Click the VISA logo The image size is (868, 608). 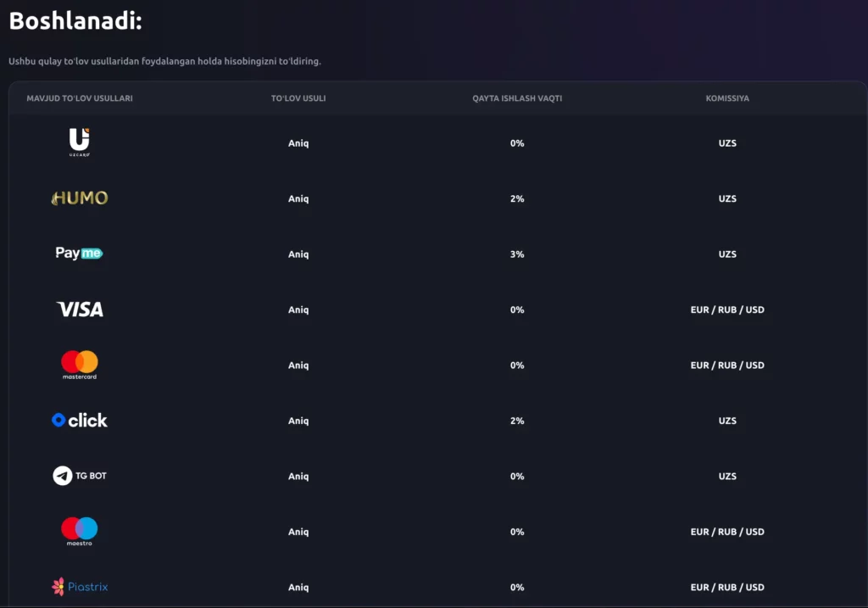coord(80,310)
